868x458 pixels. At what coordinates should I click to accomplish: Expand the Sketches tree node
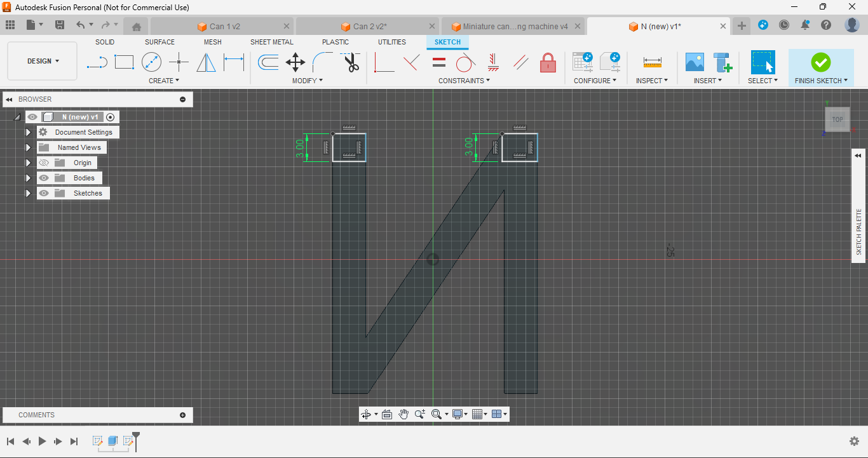tap(28, 193)
